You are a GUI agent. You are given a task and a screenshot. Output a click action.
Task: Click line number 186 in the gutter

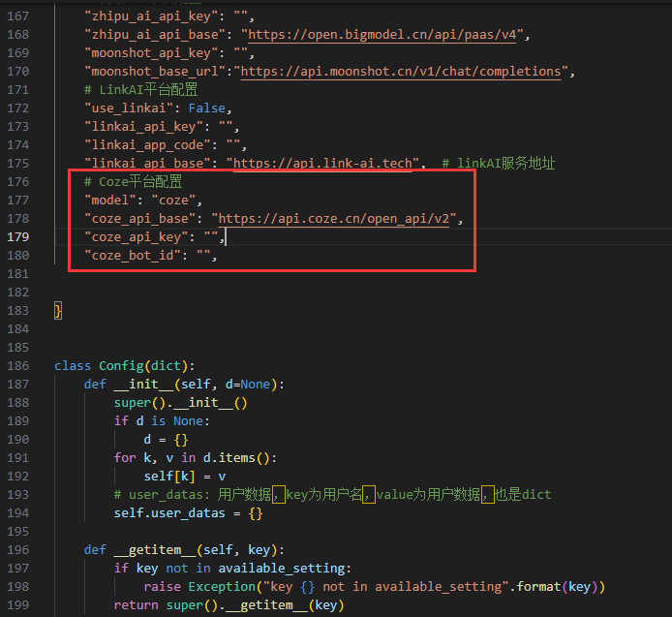tap(18, 365)
